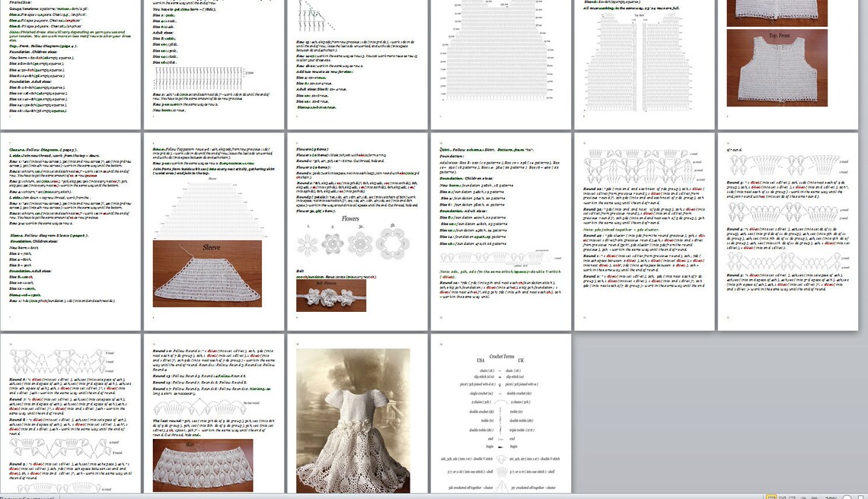Select the Sleeve photo on the wooden background
Screen dimensions: 868x499
tap(207, 273)
